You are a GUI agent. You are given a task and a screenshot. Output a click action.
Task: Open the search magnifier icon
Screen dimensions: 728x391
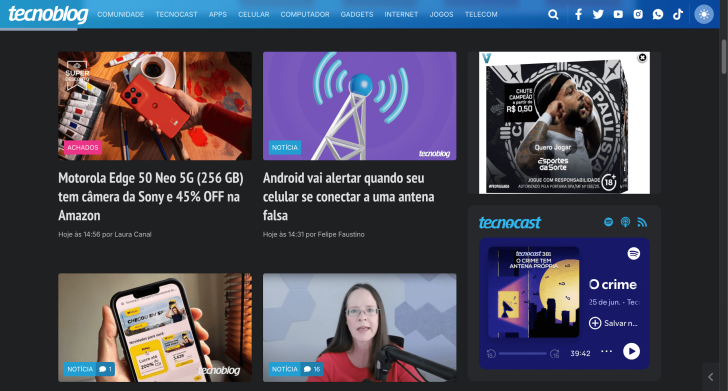point(553,14)
